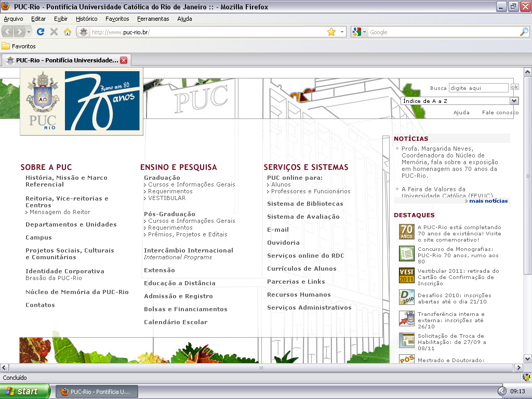Follow the mais notícias link
Image resolution: width=532 pixels, height=399 pixels.
coord(488,201)
